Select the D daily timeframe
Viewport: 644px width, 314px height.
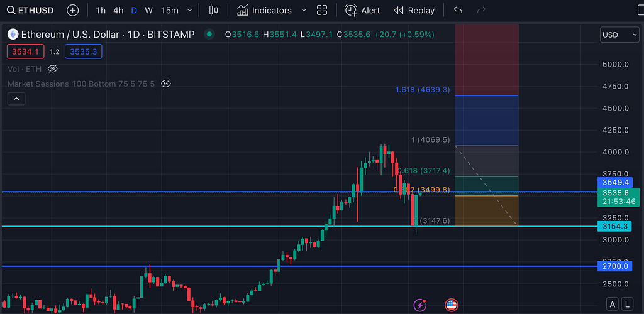[134, 10]
